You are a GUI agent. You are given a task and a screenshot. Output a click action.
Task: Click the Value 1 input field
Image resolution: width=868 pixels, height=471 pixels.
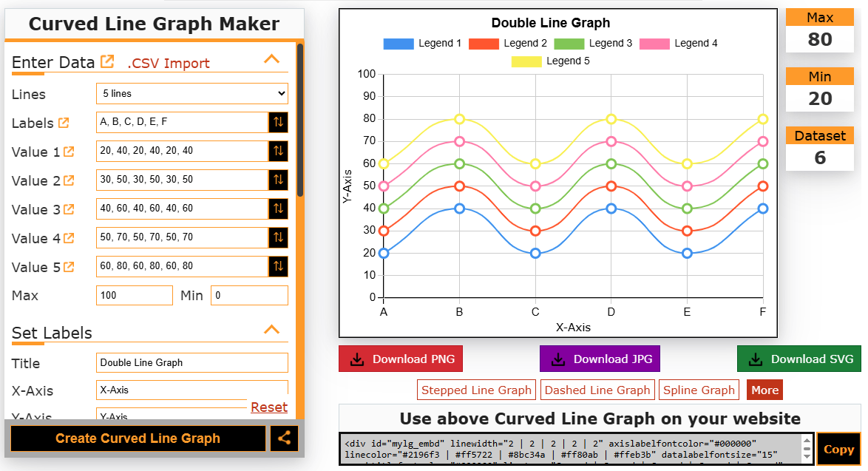coord(182,151)
